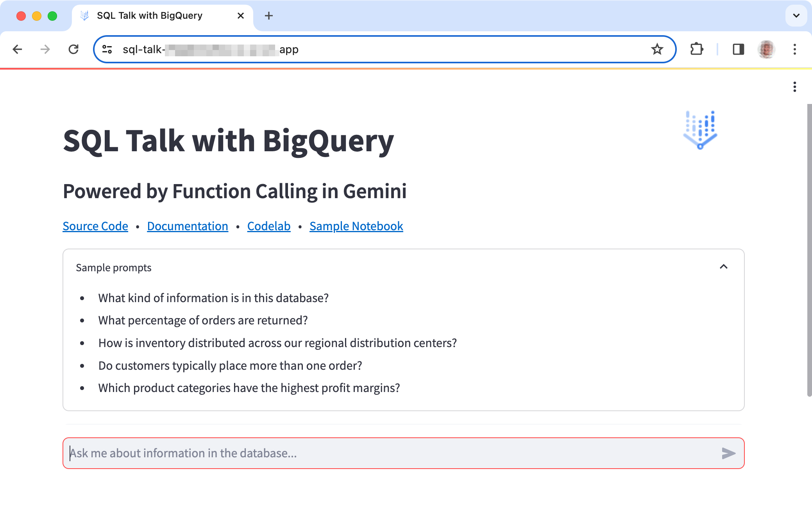The width and height of the screenshot is (812, 512).
Task: Open the Documentation link
Action: (187, 226)
